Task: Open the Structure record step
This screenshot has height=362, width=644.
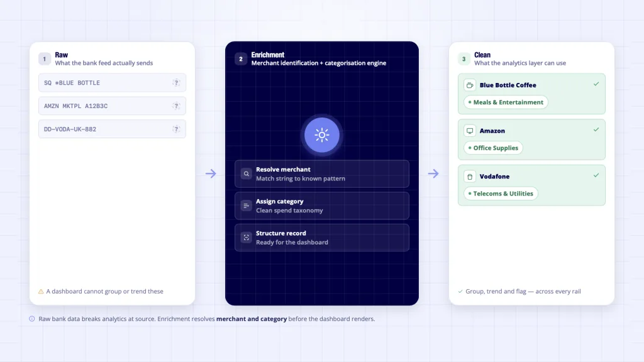Action: [x=322, y=238]
